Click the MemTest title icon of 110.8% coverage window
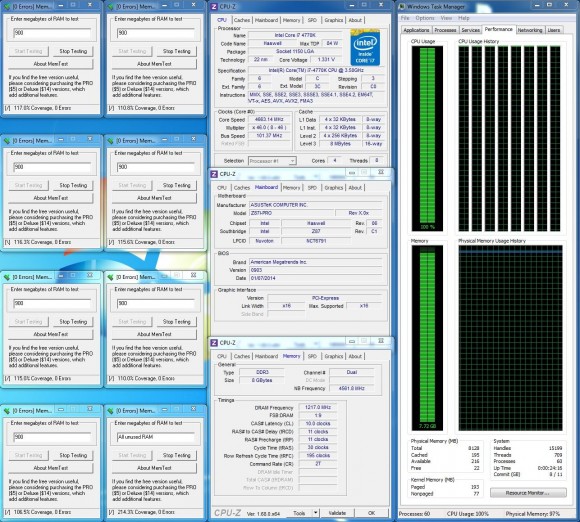The width and height of the screenshot is (580, 522). [110, 6]
